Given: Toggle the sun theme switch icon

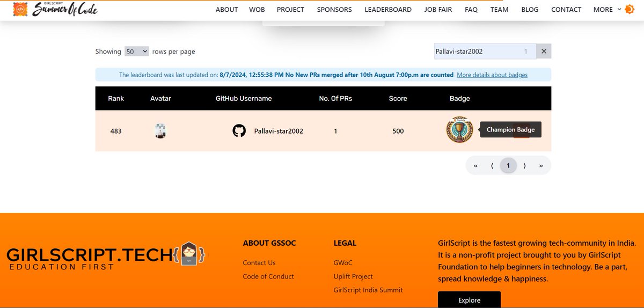Looking at the screenshot, I should 630,9.
